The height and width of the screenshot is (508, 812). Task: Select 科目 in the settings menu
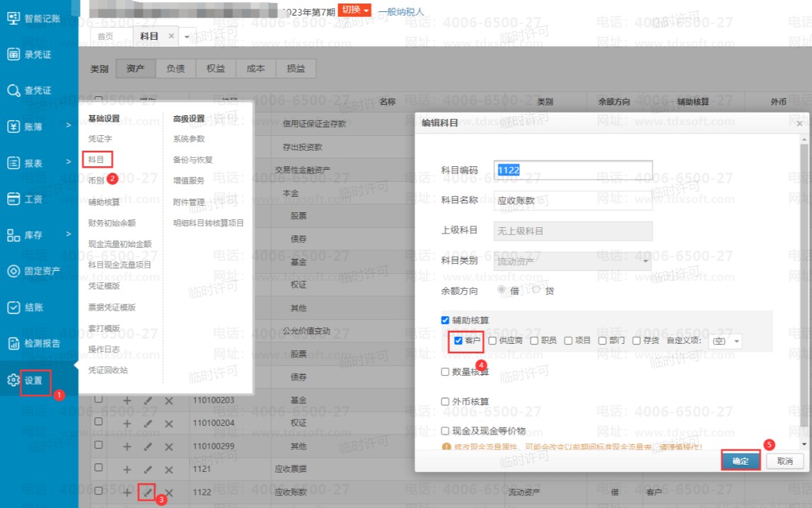coord(96,160)
